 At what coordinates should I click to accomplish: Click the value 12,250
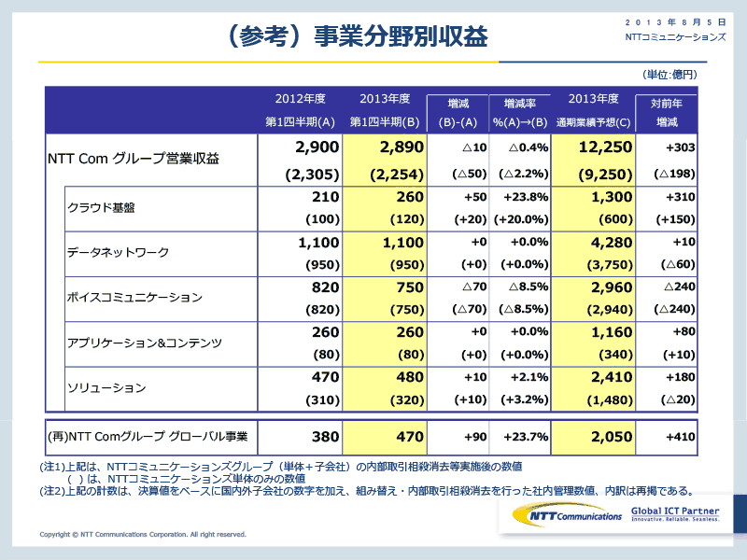[x=605, y=147]
